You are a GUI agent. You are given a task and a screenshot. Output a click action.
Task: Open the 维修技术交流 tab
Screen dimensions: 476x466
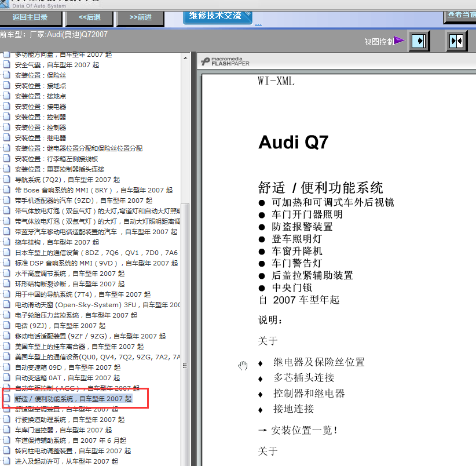click(x=217, y=17)
